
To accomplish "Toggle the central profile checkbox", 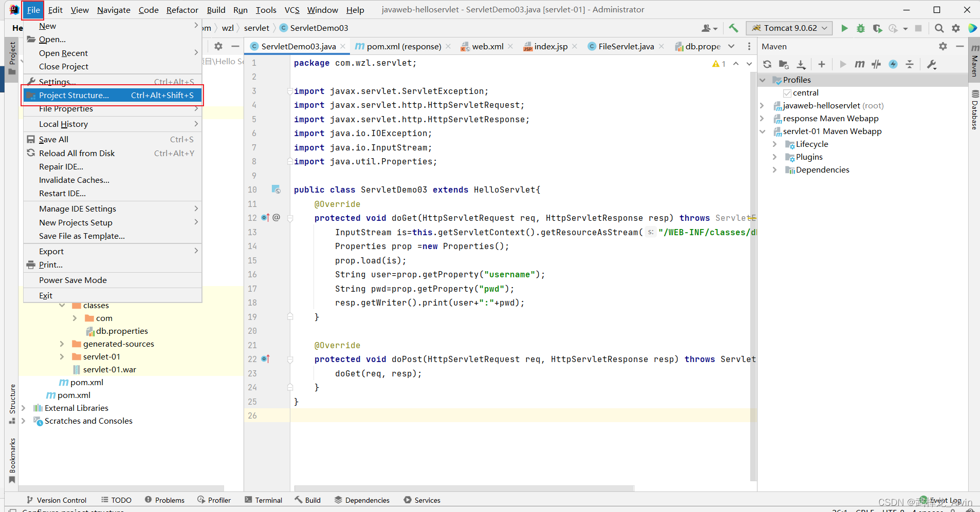I will [787, 93].
